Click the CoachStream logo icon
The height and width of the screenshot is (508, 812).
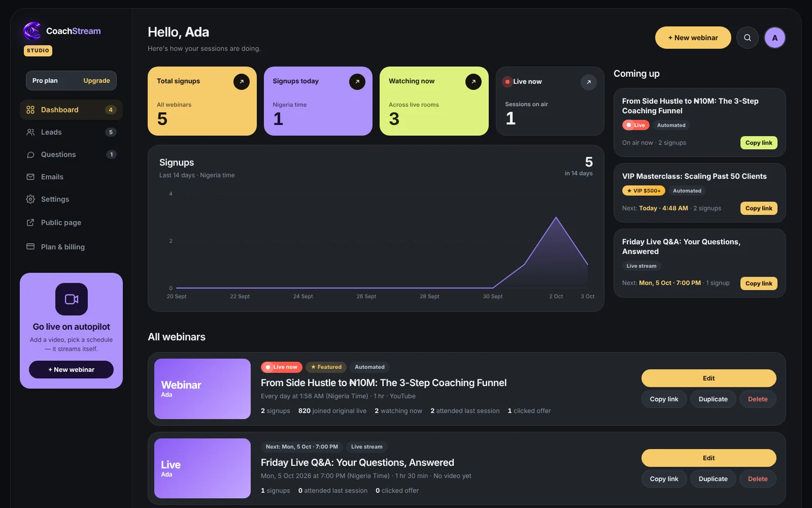coord(32,31)
